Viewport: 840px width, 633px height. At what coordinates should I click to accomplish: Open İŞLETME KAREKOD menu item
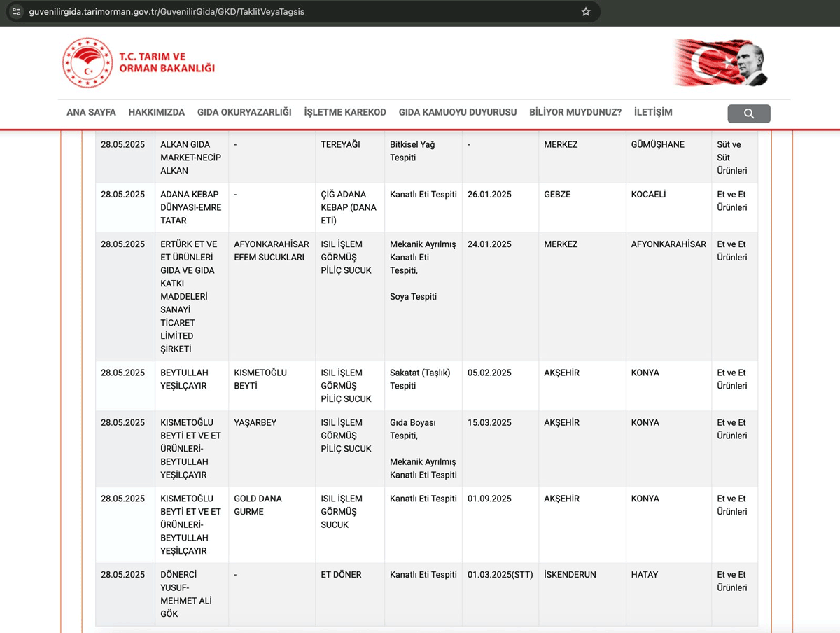(345, 112)
